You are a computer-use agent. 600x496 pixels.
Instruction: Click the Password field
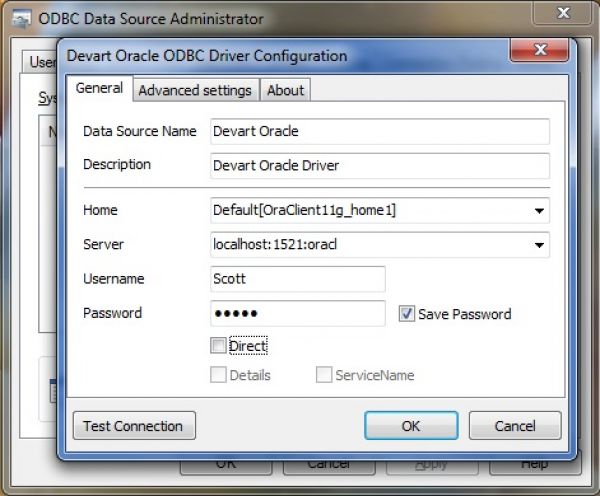click(298, 313)
